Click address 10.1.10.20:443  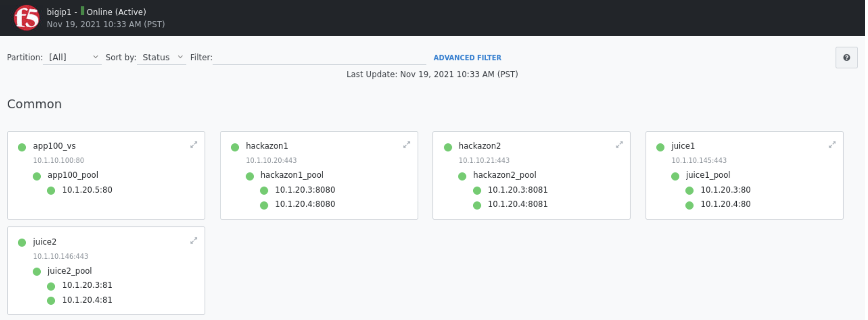pyautogui.click(x=271, y=160)
